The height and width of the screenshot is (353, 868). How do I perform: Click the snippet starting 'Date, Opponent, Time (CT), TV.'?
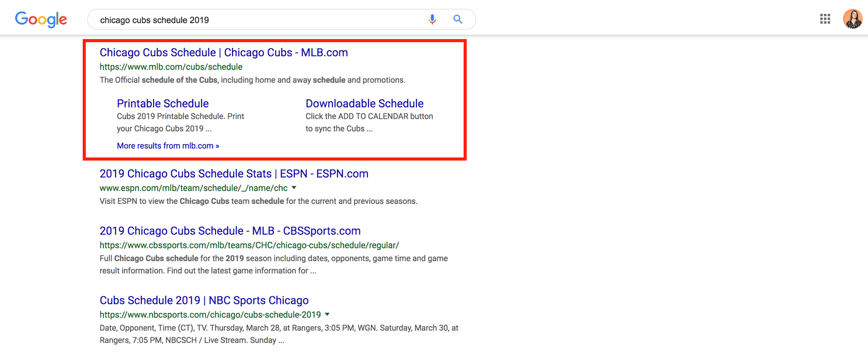pos(279,334)
